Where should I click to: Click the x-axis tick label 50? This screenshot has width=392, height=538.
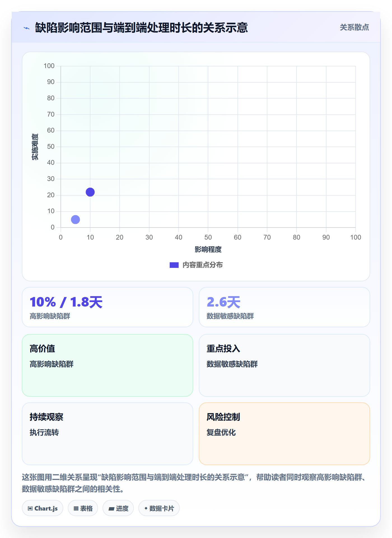[x=208, y=237]
